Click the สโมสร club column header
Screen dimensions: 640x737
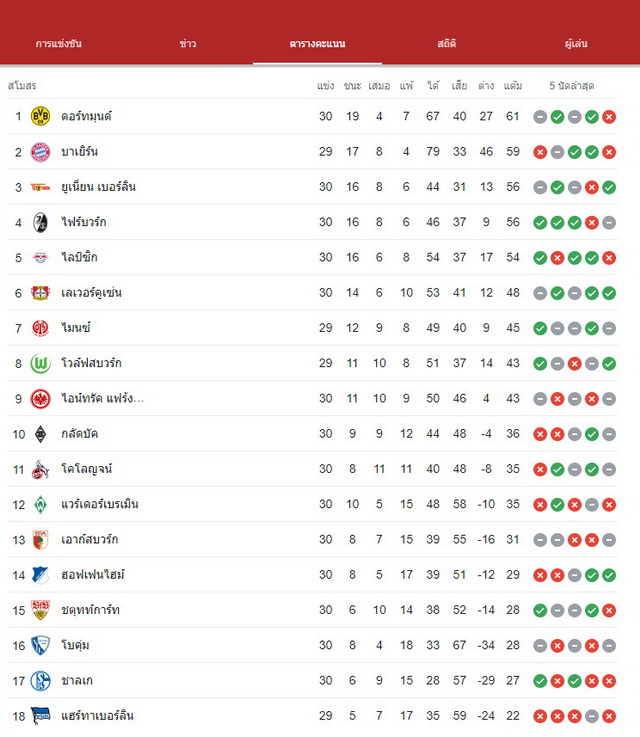pos(22,86)
